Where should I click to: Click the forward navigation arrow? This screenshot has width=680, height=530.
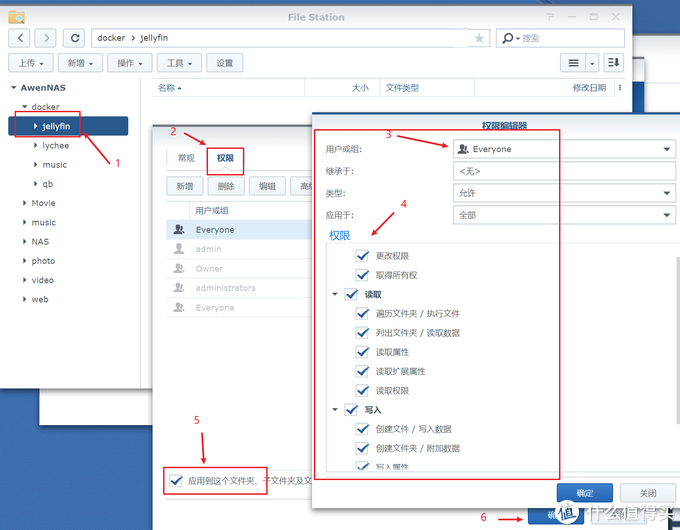coord(46,38)
